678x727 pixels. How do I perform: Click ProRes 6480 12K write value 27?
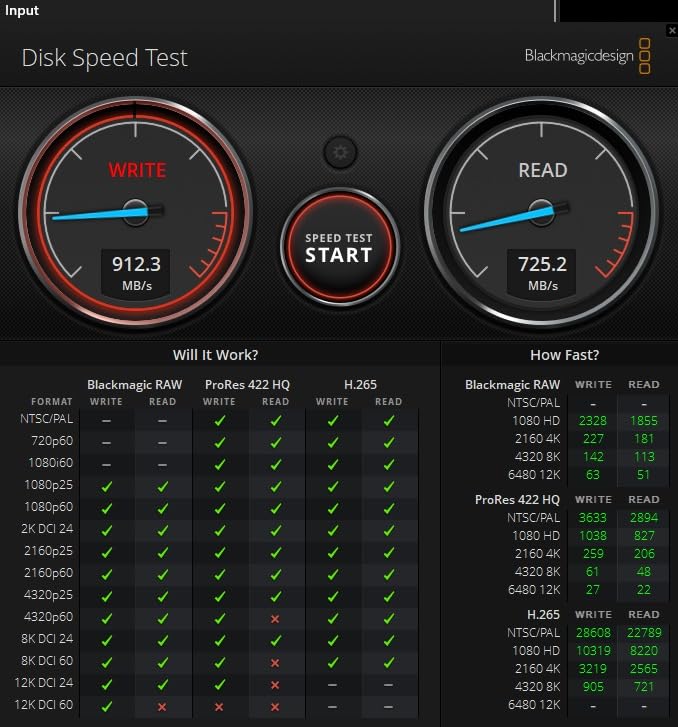pos(593,590)
